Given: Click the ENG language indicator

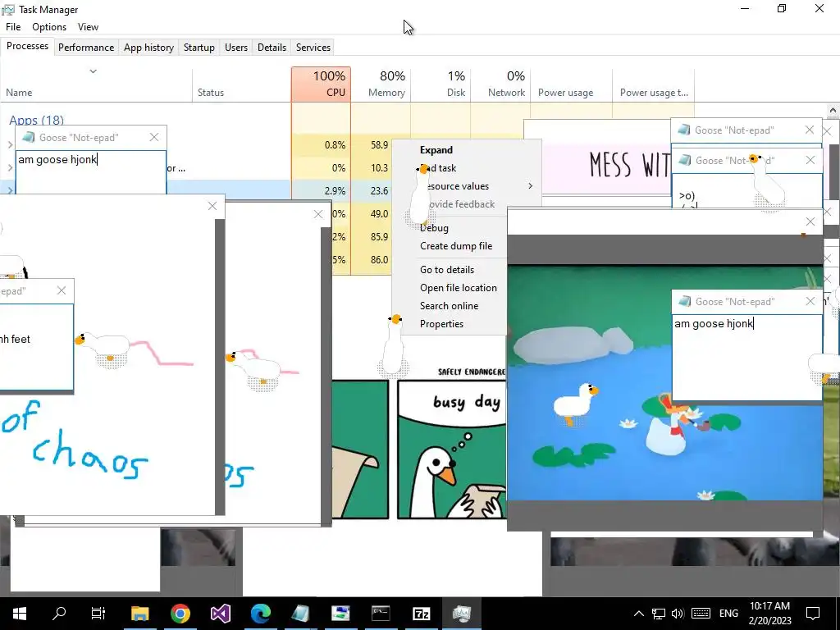Looking at the screenshot, I should (x=728, y=614).
